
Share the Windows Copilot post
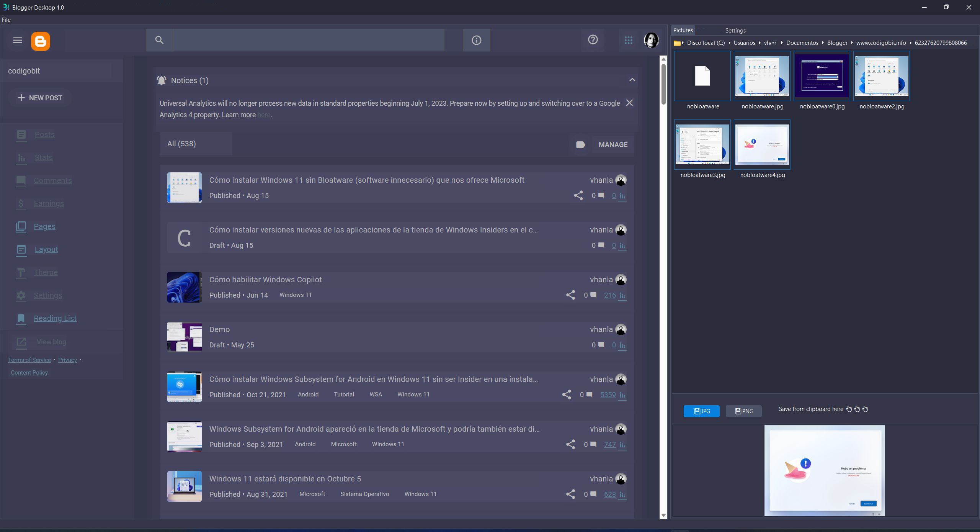(x=570, y=295)
